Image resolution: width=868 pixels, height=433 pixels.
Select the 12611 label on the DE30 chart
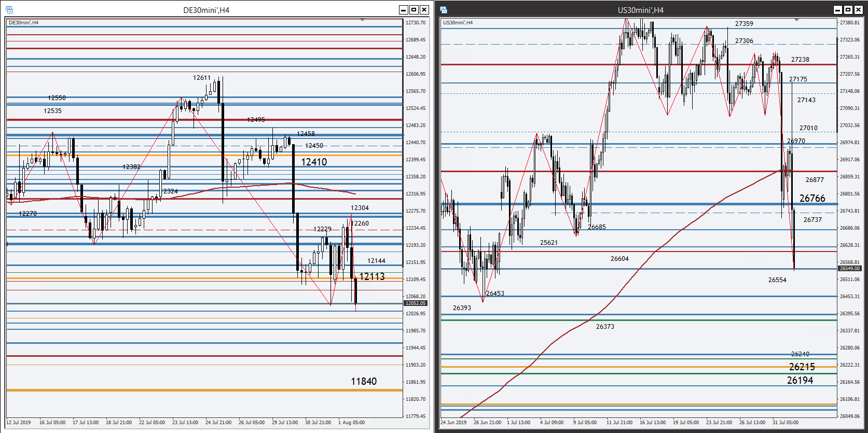point(202,78)
